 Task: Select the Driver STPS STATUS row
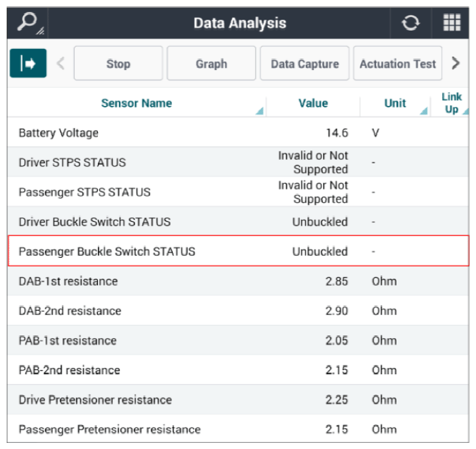[x=238, y=162]
